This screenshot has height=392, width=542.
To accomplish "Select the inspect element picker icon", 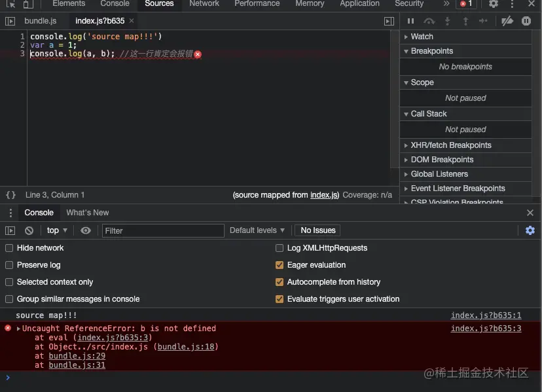I will (10, 4).
